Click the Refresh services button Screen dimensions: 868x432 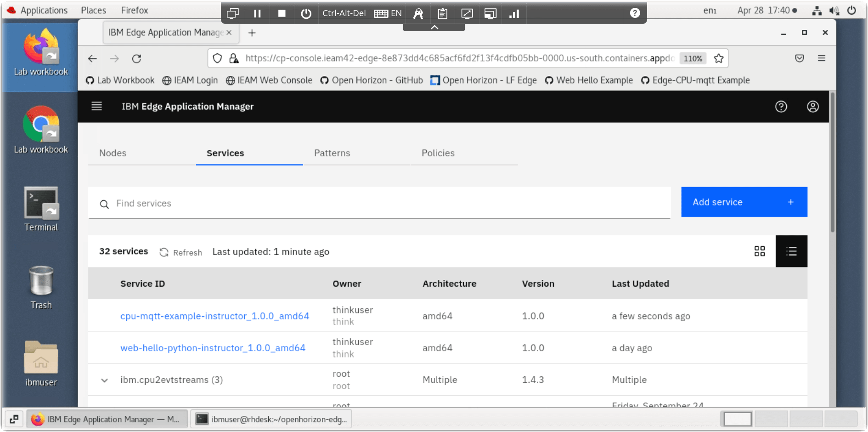[x=180, y=252]
